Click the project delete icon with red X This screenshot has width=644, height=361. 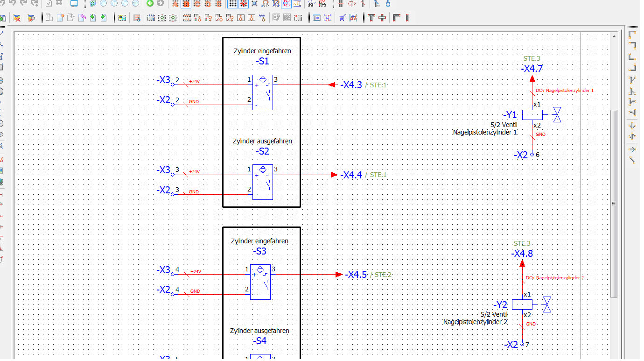[17, 18]
